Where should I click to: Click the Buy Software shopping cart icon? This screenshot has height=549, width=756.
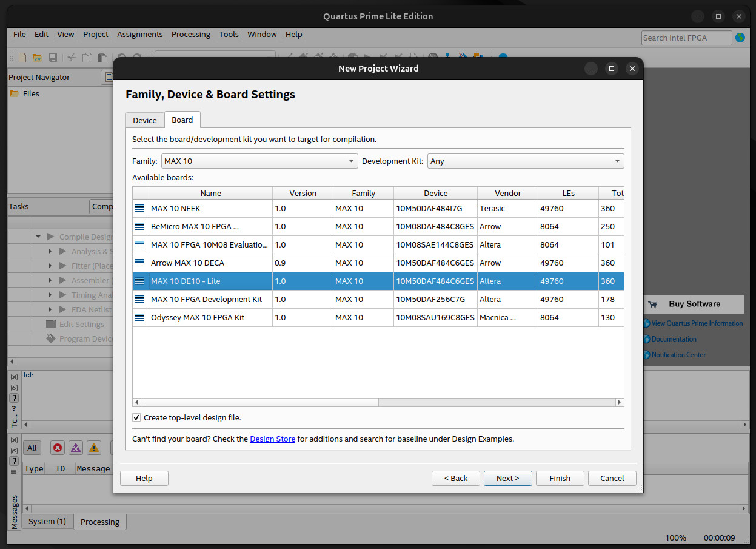653,305
